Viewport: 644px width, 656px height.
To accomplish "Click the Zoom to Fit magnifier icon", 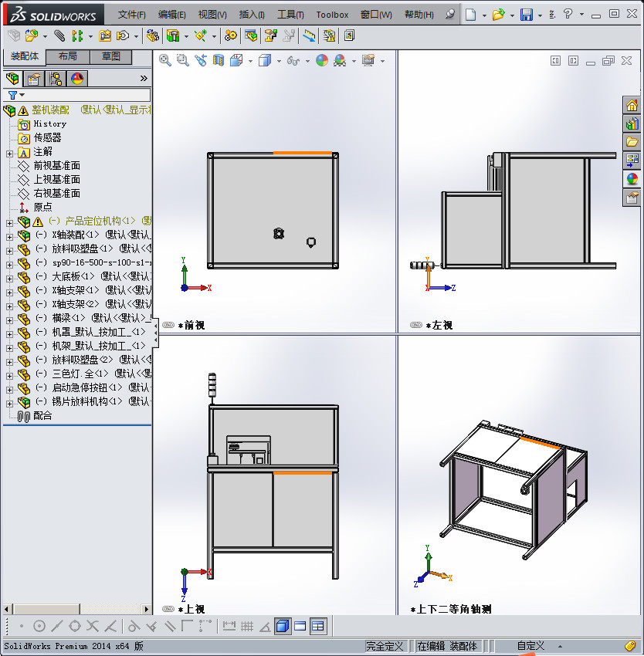I will [x=165, y=61].
